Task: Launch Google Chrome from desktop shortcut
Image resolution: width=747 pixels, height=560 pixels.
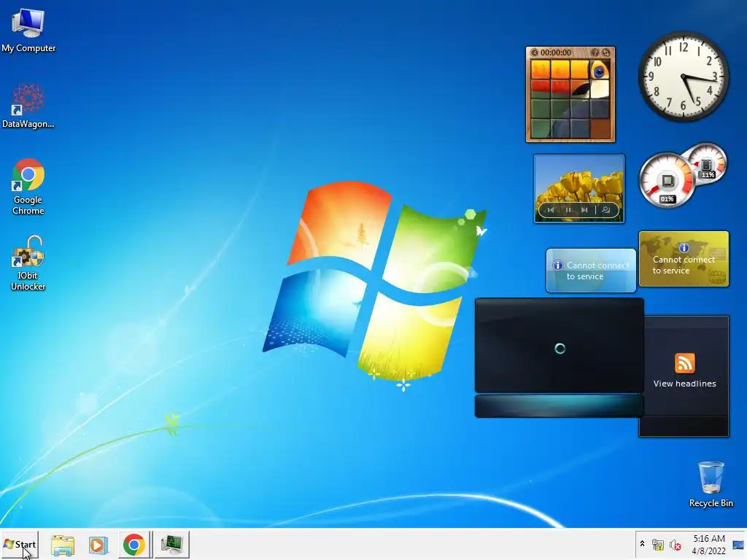Action: coord(28,187)
